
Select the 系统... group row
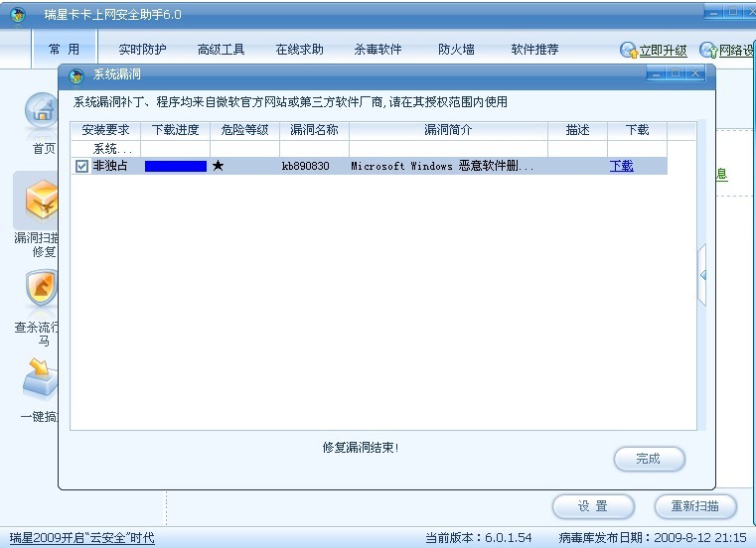[369, 149]
